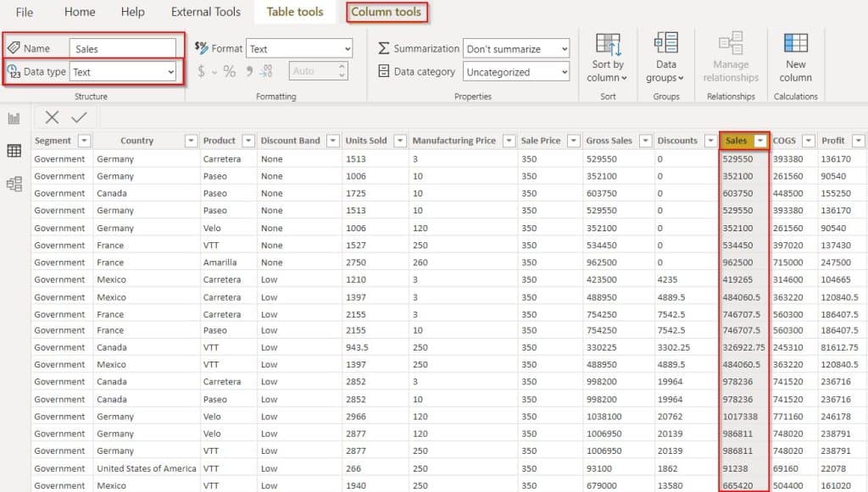This screenshot has height=492, width=868.
Task: Open Discount Band column filter dropdown
Action: [332, 141]
